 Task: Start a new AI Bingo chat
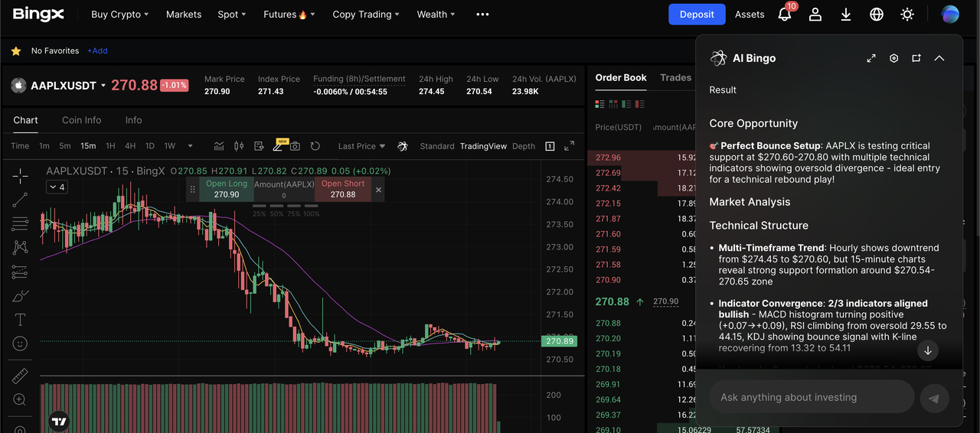[916, 58]
